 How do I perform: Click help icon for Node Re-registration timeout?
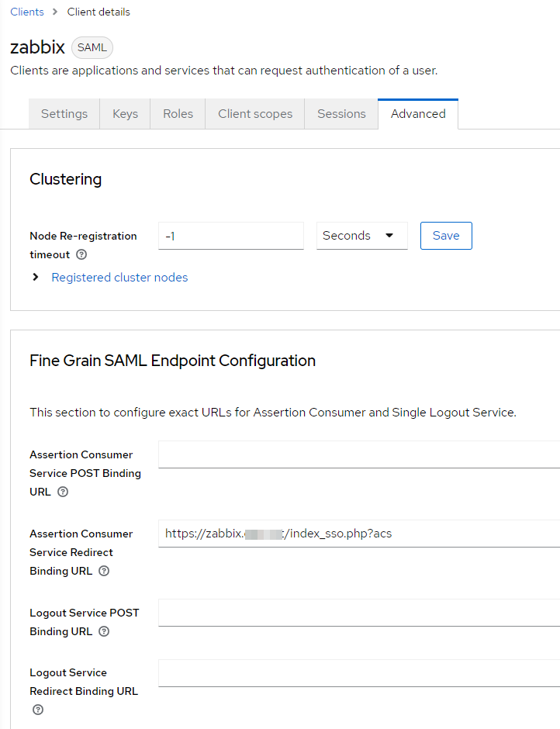(x=81, y=254)
